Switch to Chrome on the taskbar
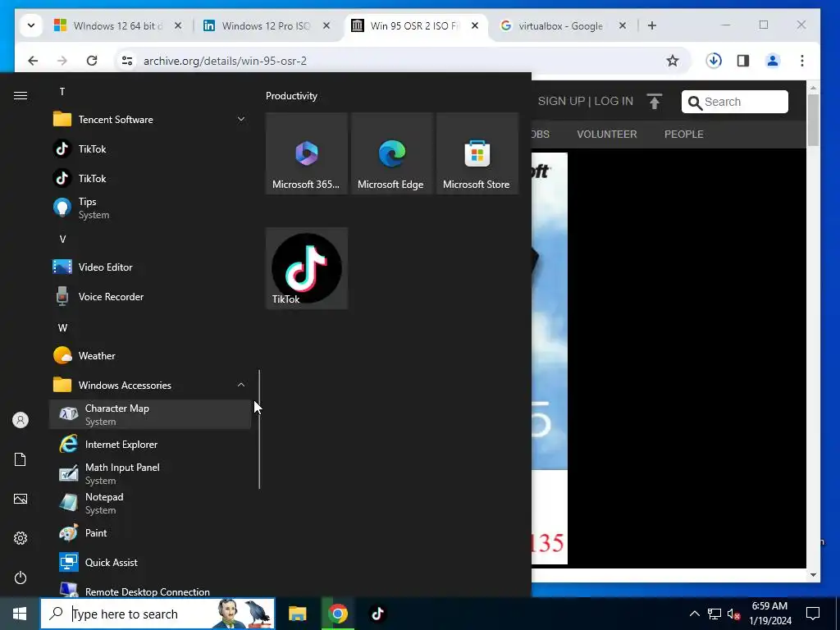This screenshot has width=840, height=630. (337, 614)
